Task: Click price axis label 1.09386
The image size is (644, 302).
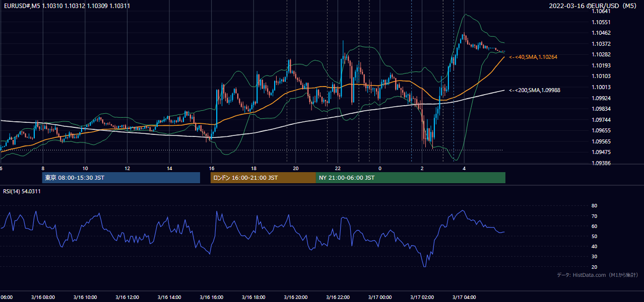Action: coord(601,163)
